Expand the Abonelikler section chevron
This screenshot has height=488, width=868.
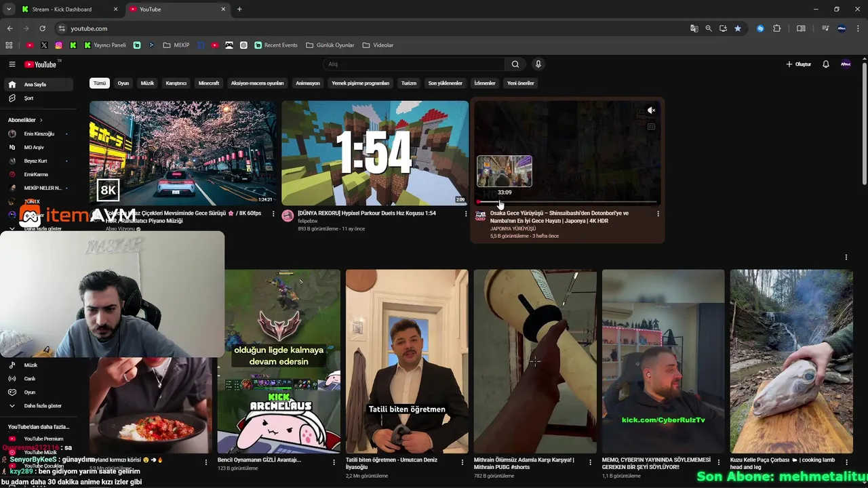41,120
